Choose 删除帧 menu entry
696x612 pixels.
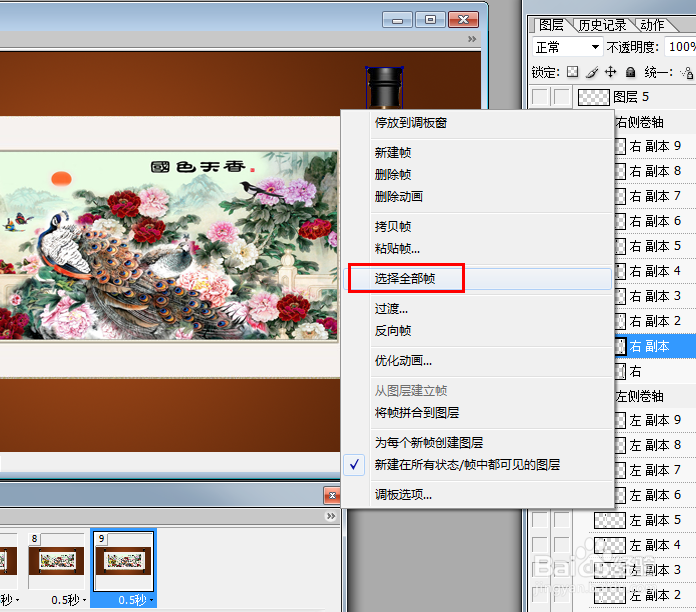click(x=478, y=174)
